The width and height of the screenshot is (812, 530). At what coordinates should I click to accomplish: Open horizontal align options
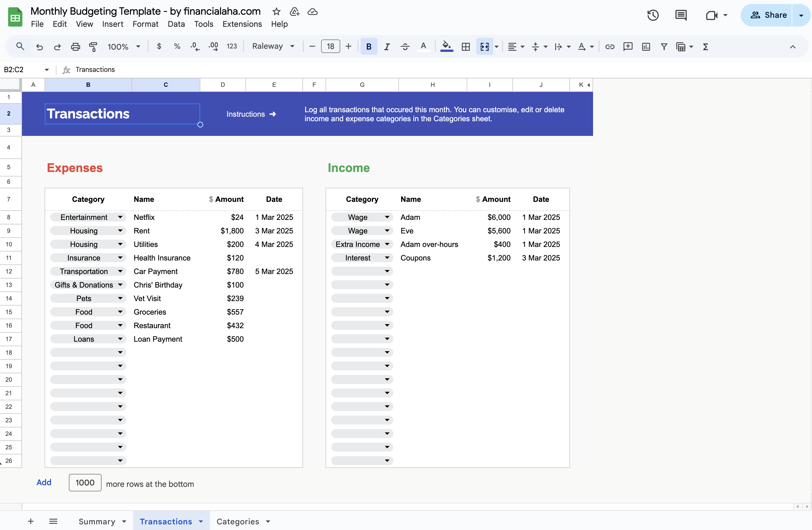[x=516, y=46]
